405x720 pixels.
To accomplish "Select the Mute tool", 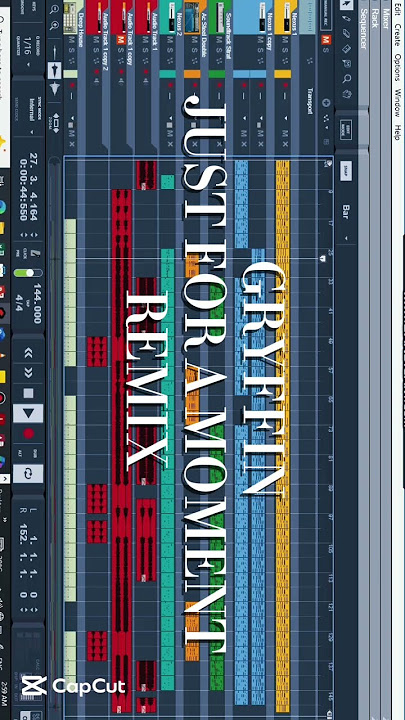I will (347, 64).
